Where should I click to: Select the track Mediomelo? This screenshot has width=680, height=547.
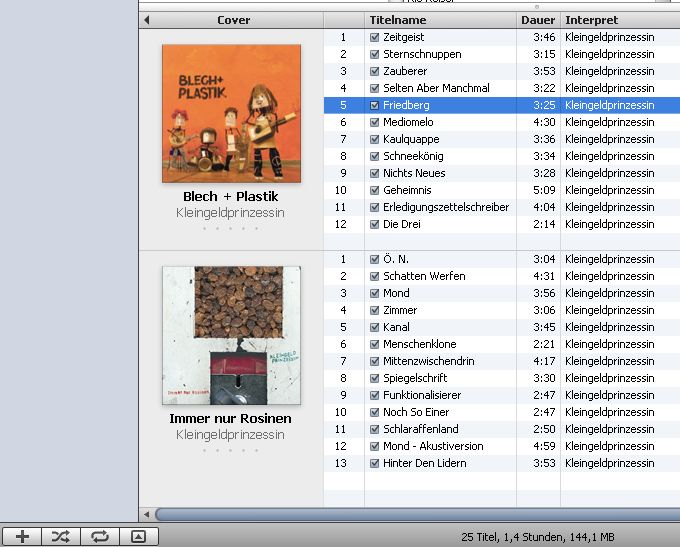point(408,122)
